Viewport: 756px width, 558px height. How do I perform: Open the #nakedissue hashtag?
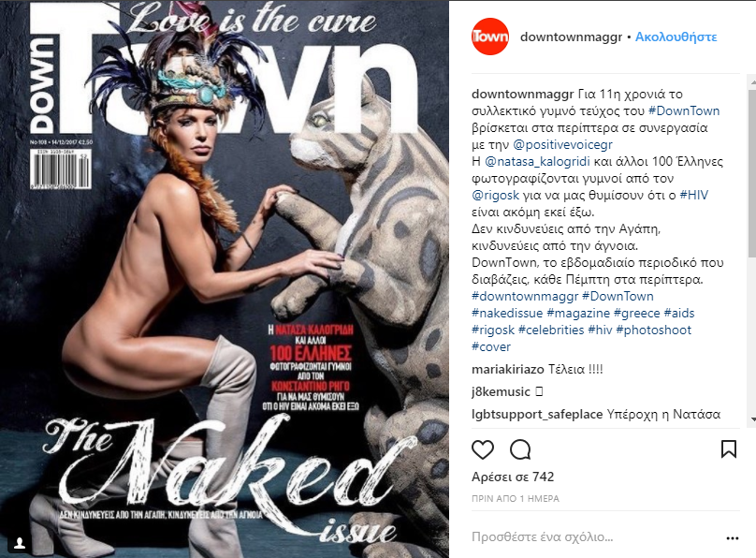507,313
